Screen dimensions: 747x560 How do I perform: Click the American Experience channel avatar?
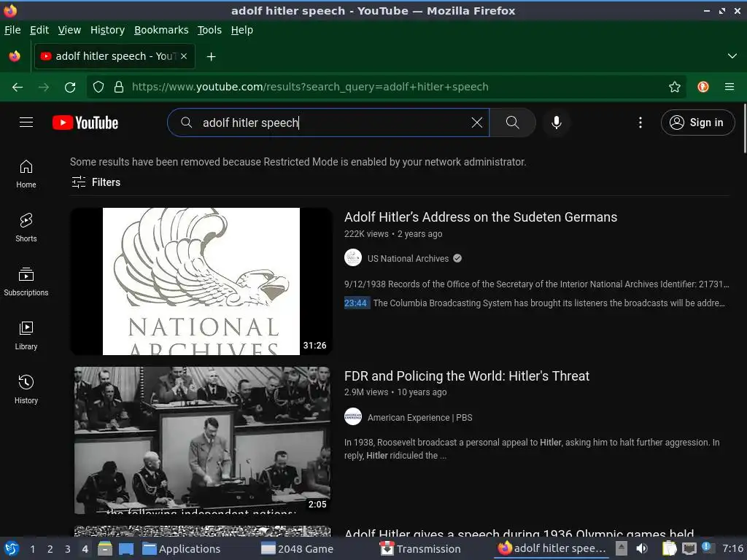(353, 416)
